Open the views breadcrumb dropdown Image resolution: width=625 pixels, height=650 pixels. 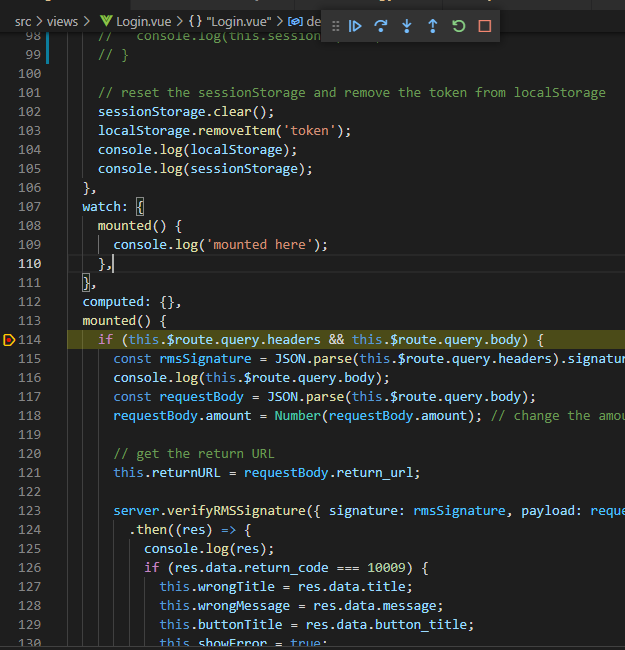tap(62, 21)
